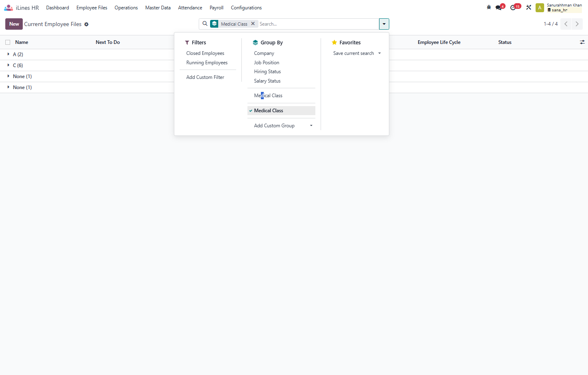Click into the Search input field
This screenshot has width=588, height=375.
point(318,24)
